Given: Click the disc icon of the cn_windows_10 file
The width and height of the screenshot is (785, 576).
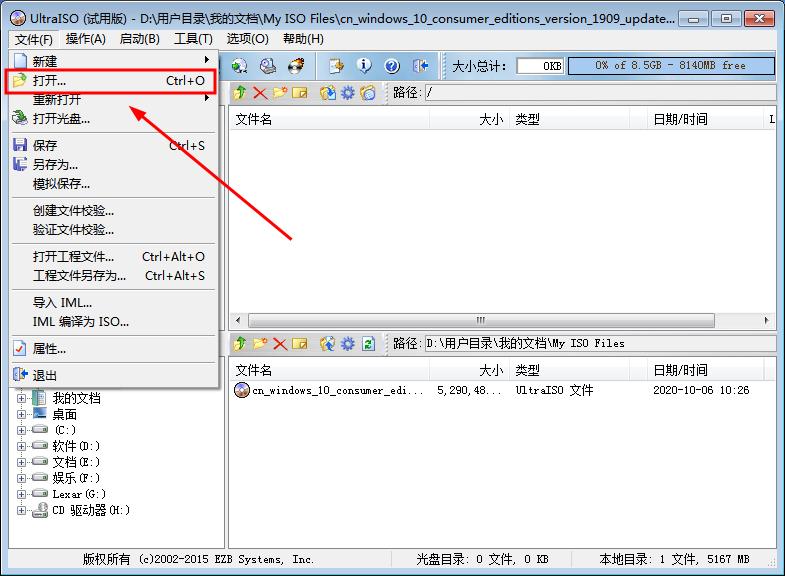Looking at the screenshot, I should click(x=242, y=390).
